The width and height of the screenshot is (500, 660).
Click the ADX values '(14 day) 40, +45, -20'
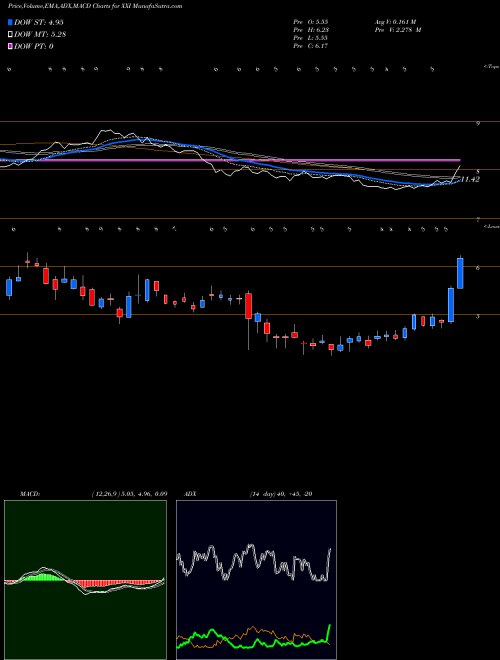click(281, 494)
